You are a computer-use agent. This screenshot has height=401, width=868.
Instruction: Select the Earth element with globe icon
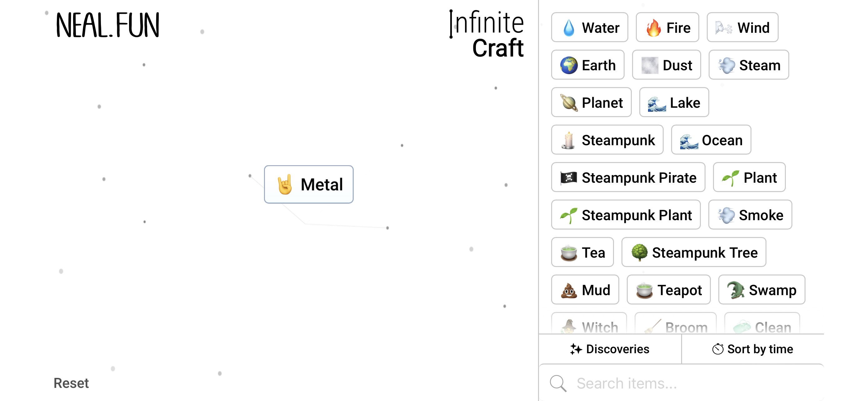click(x=588, y=65)
